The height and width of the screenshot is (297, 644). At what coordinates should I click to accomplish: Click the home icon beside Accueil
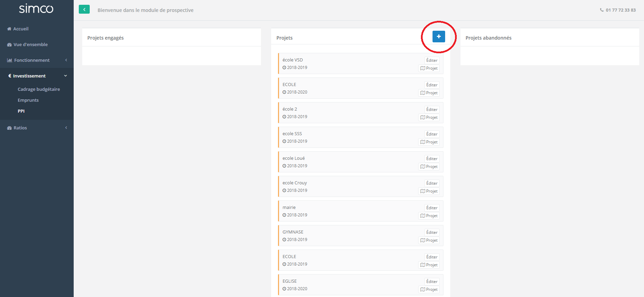pyautogui.click(x=9, y=29)
